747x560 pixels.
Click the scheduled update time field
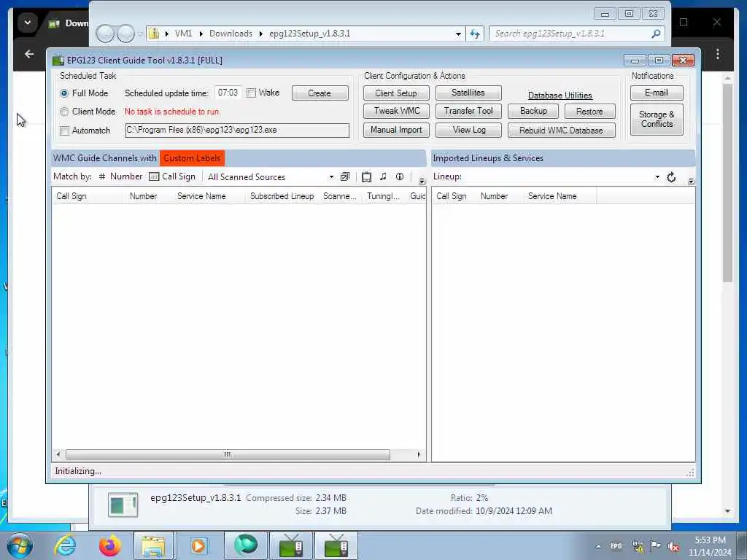pos(228,93)
